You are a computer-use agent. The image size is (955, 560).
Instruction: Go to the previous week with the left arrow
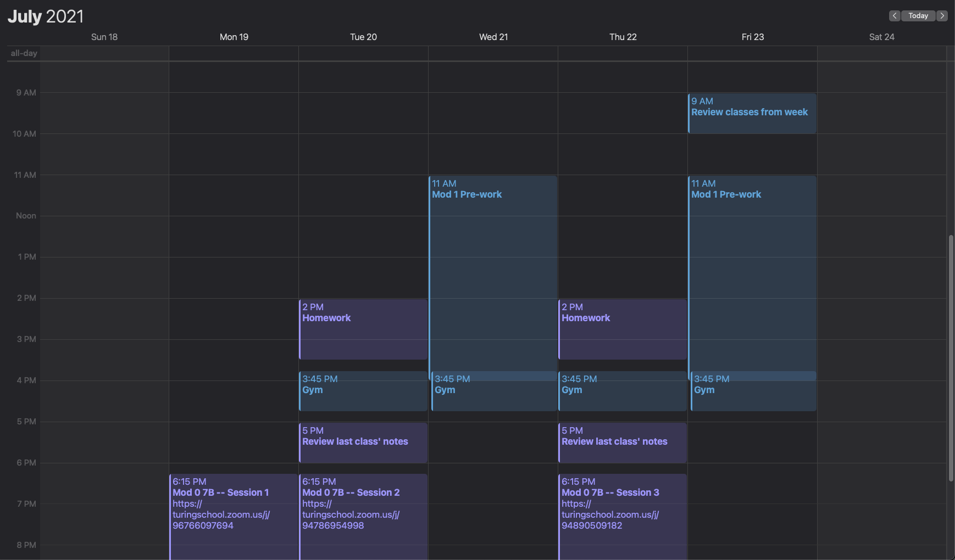895,16
